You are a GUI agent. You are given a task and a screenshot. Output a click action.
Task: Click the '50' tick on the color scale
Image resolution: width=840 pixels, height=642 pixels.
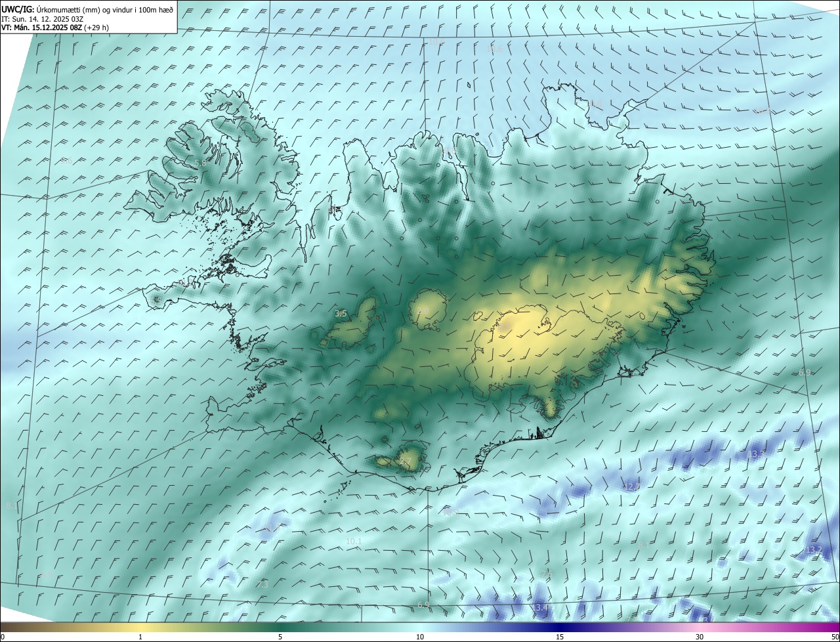pyautogui.click(x=835, y=637)
